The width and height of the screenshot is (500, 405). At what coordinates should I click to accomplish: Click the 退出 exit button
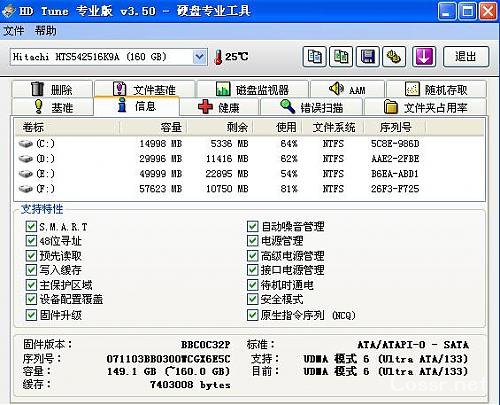pyautogui.click(x=466, y=57)
